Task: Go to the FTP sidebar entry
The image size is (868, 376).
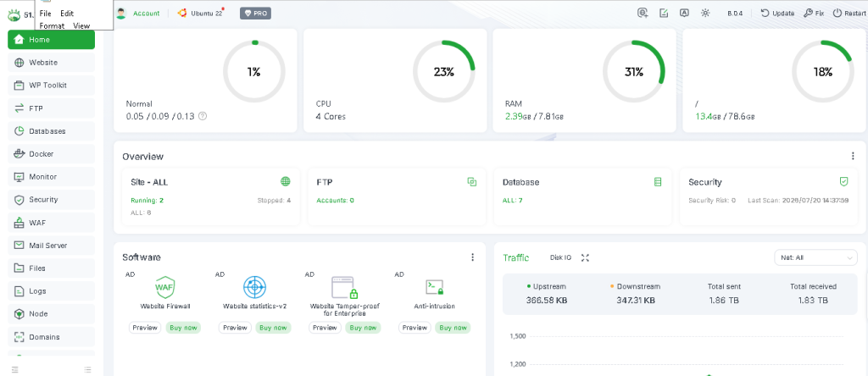Action: (x=51, y=108)
